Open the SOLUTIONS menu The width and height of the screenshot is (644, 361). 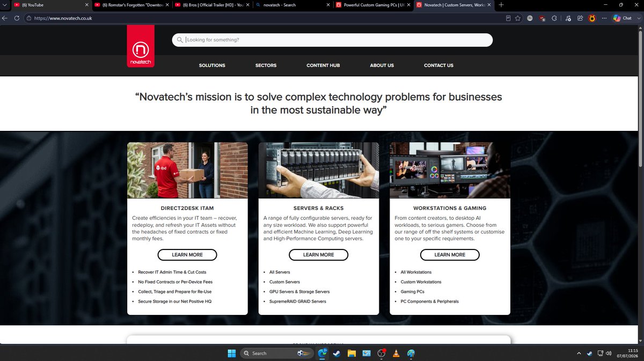pos(212,65)
